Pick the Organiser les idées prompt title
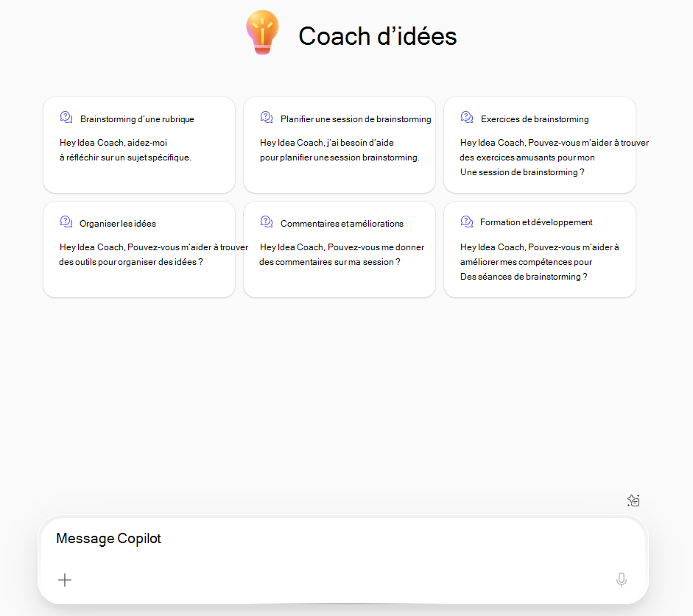Viewport: 693px width, 616px height. (x=118, y=224)
